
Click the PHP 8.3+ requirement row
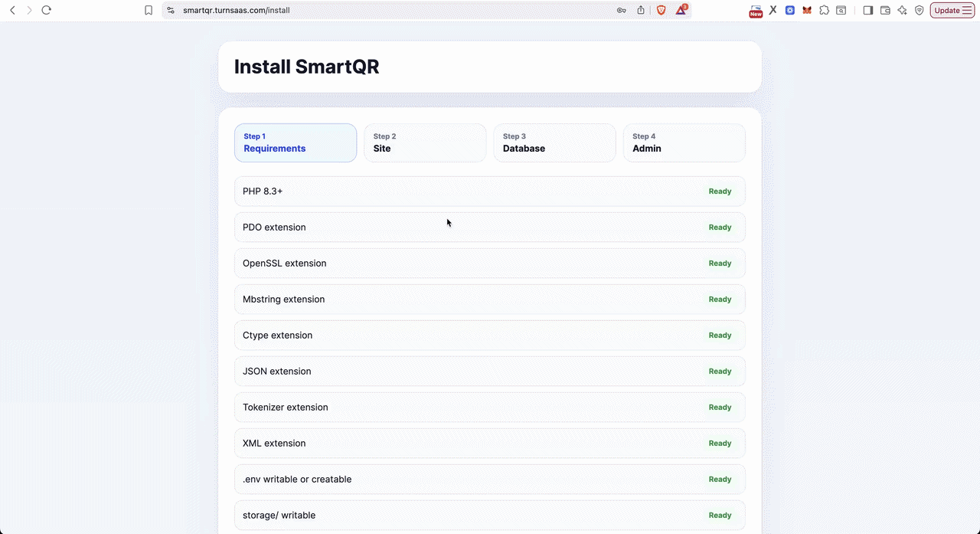(490, 192)
